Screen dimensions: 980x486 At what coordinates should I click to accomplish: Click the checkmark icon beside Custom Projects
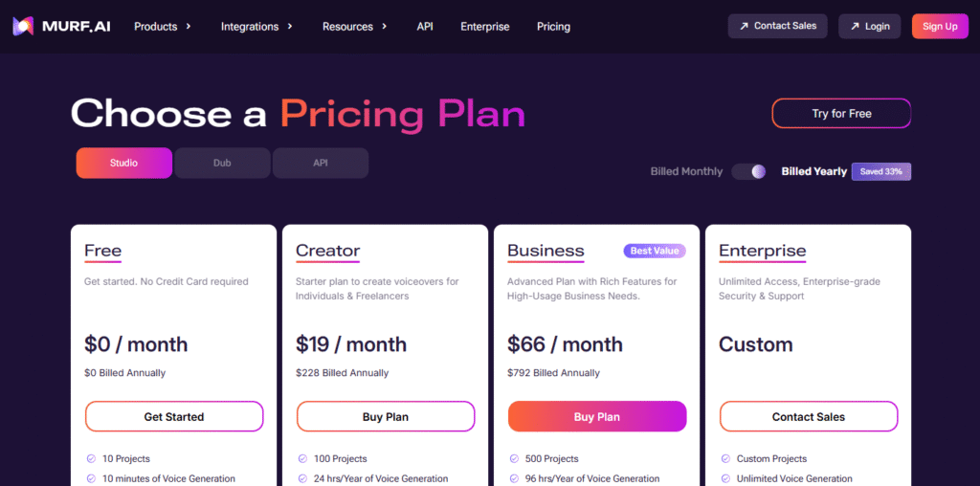tap(725, 458)
